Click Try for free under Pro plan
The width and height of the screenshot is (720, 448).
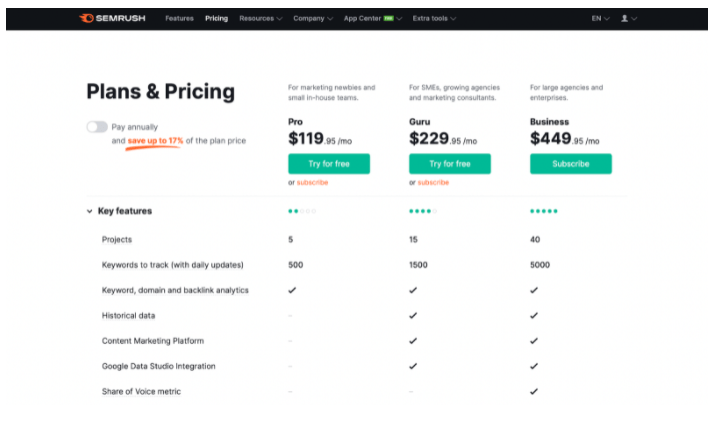click(x=329, y=164)
